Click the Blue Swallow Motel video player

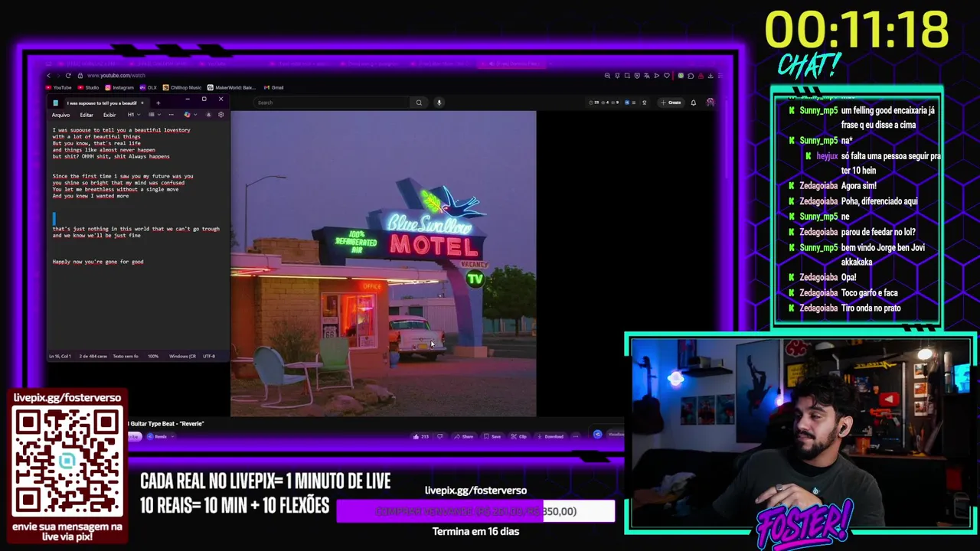384,264
